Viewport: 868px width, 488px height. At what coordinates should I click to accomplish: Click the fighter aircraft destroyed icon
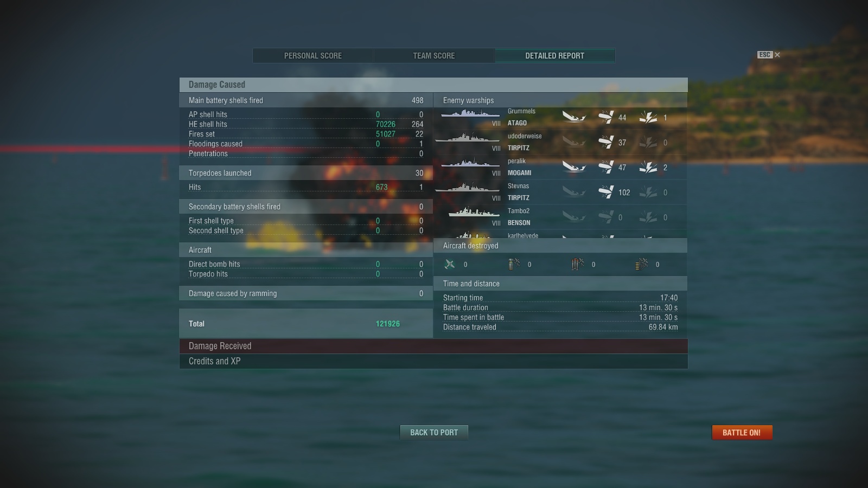pyautogui.click(x=450, y=264)
